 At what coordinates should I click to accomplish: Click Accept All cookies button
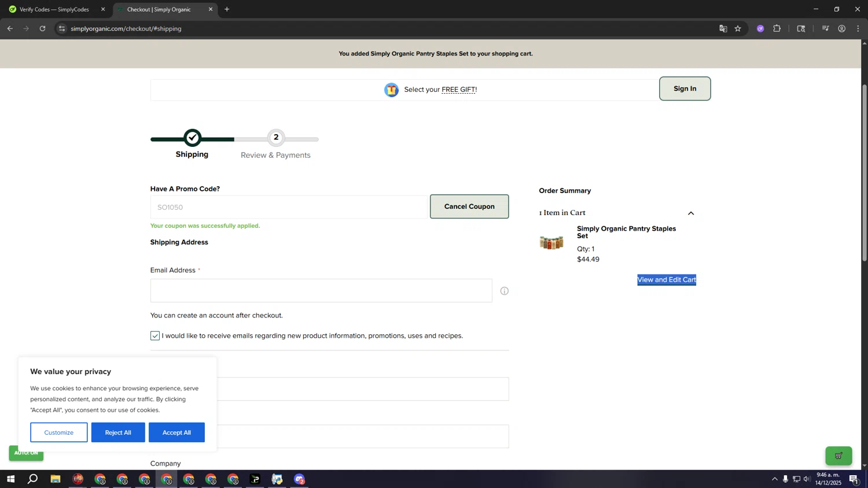click(176, 432)
